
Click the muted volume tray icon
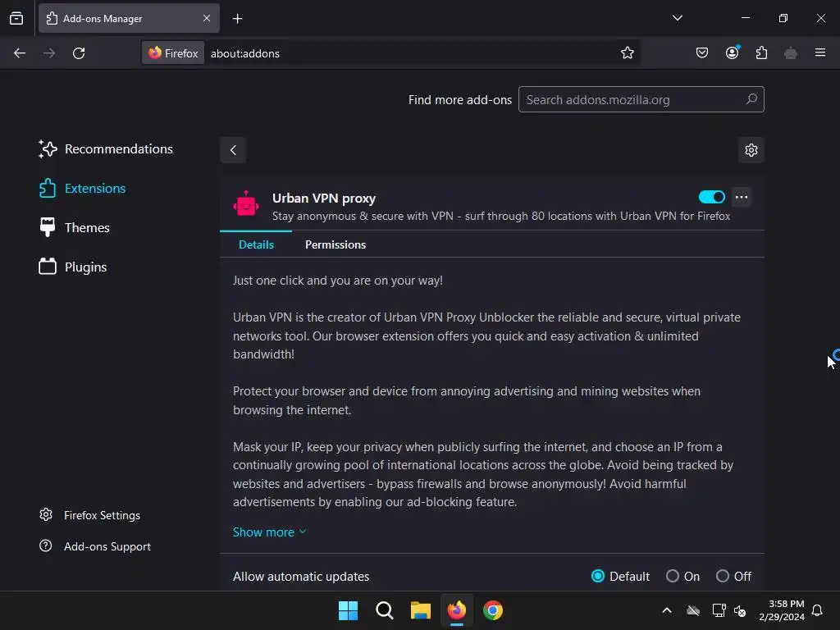point(740,610)
